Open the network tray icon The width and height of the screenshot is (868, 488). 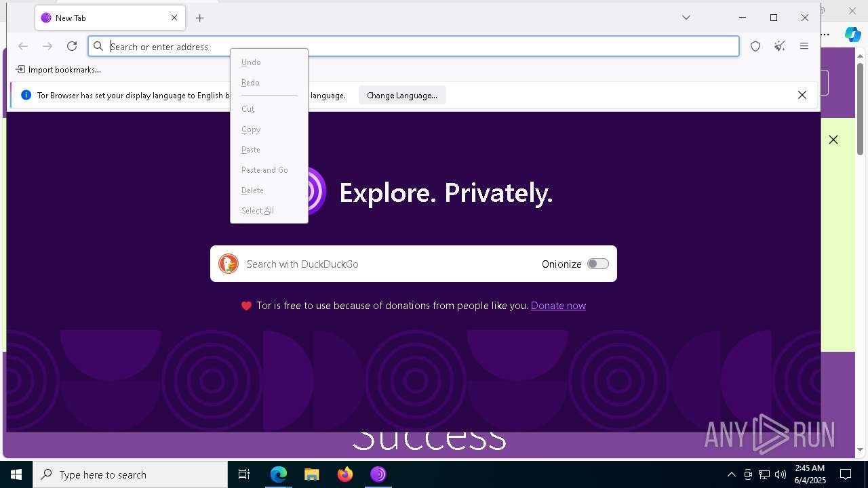764,474
